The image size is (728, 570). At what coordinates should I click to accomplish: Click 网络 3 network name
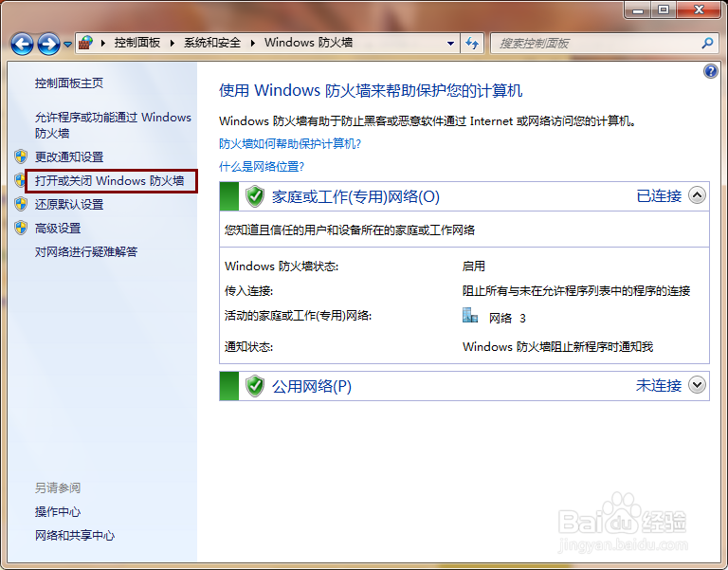click(507, 319)
